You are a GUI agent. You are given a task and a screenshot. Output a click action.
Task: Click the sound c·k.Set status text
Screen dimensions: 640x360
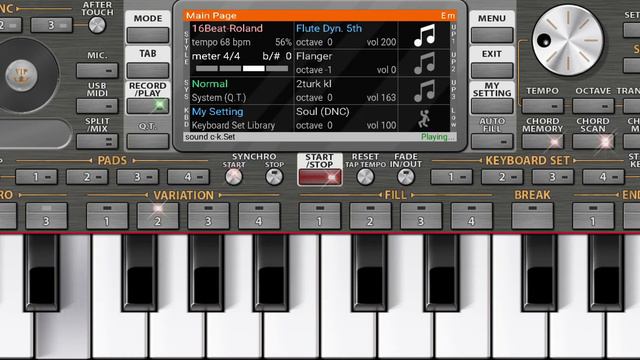pos(210,137)
